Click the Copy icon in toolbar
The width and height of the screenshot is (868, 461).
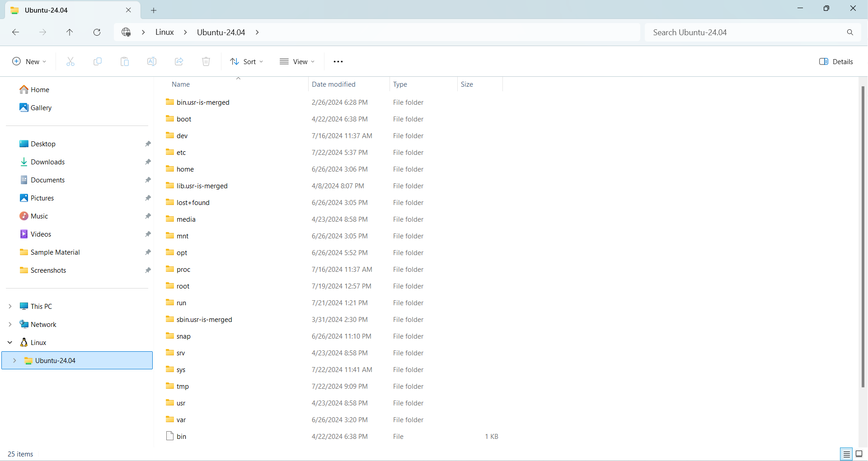(x=98, y=61)
